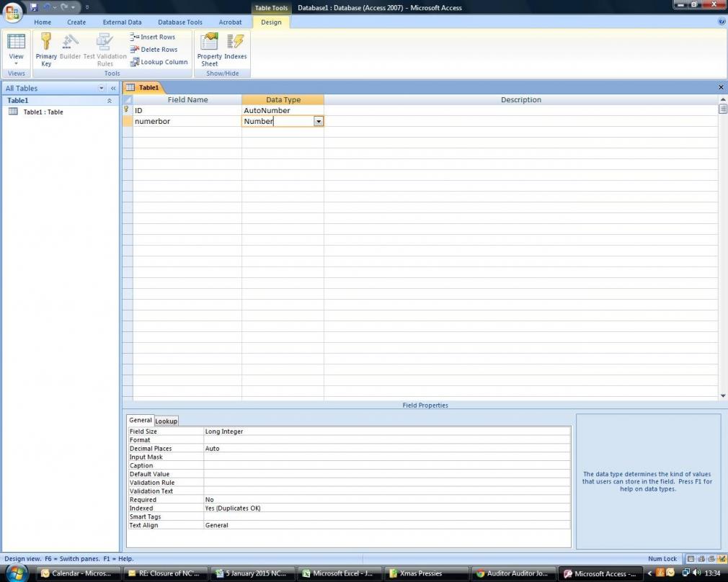This screenshot has width=728, height=582.
Task: Add a Lookup Column
Action: (159, 62)
